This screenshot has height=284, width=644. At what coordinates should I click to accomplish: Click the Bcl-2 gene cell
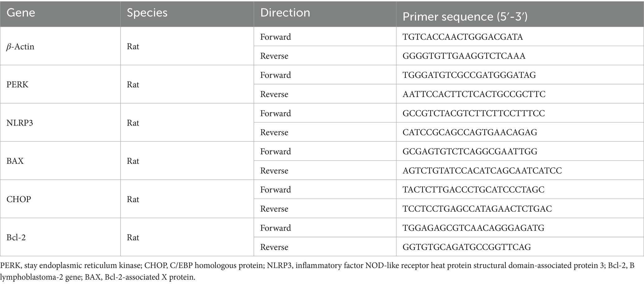(16, 238)
